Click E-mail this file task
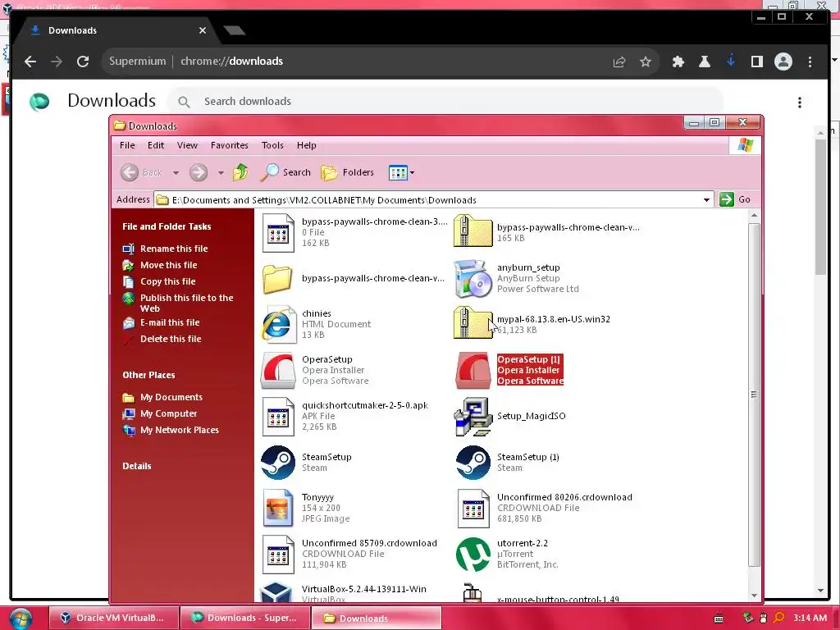 click(x=170, y=322)
